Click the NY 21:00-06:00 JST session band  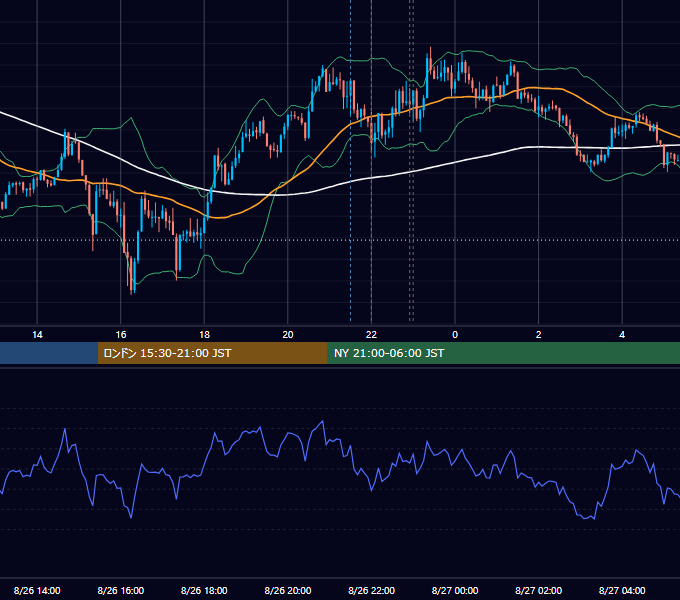[503, 353]
